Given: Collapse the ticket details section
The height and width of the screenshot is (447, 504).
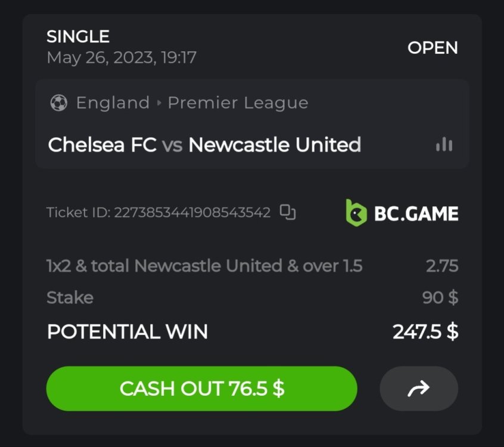Looking at the screenshot, I should click(x=252, y=212).
